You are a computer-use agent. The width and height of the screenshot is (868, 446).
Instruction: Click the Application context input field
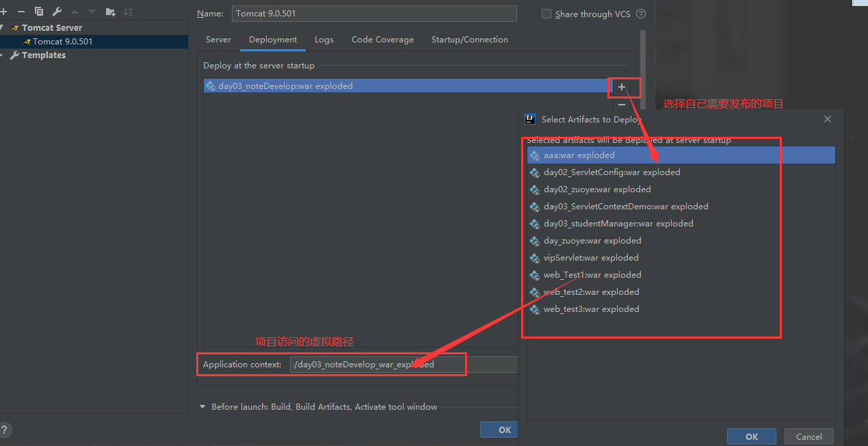pyautogui.click(x=404, y=365)
